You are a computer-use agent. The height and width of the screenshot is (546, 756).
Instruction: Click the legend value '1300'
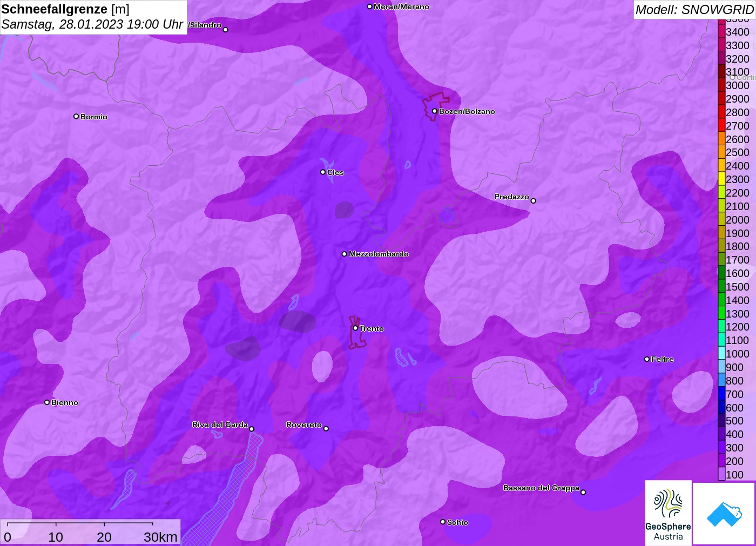[738, 314]
